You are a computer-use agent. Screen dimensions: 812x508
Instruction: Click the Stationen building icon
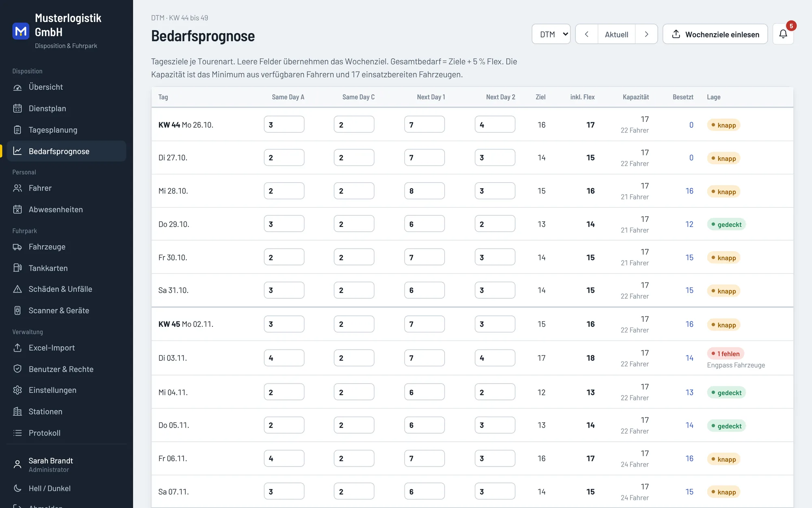click(17, 412)
